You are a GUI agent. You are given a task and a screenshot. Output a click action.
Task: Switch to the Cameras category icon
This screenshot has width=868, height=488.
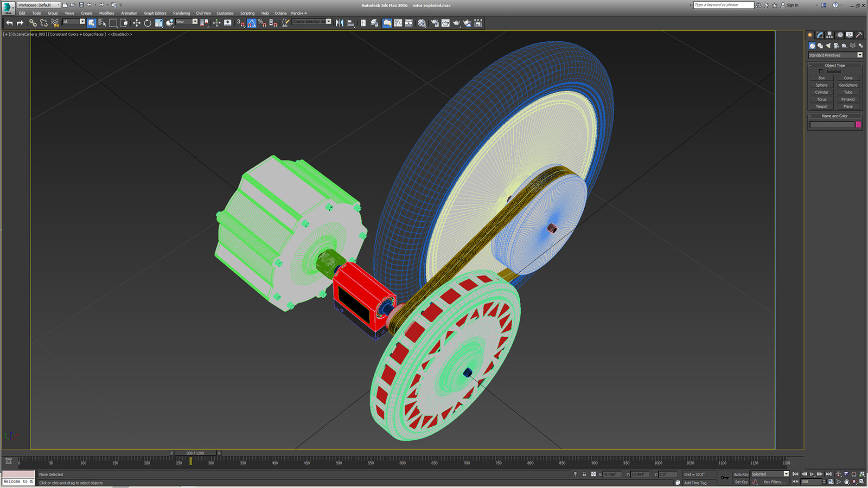(836, 46)
